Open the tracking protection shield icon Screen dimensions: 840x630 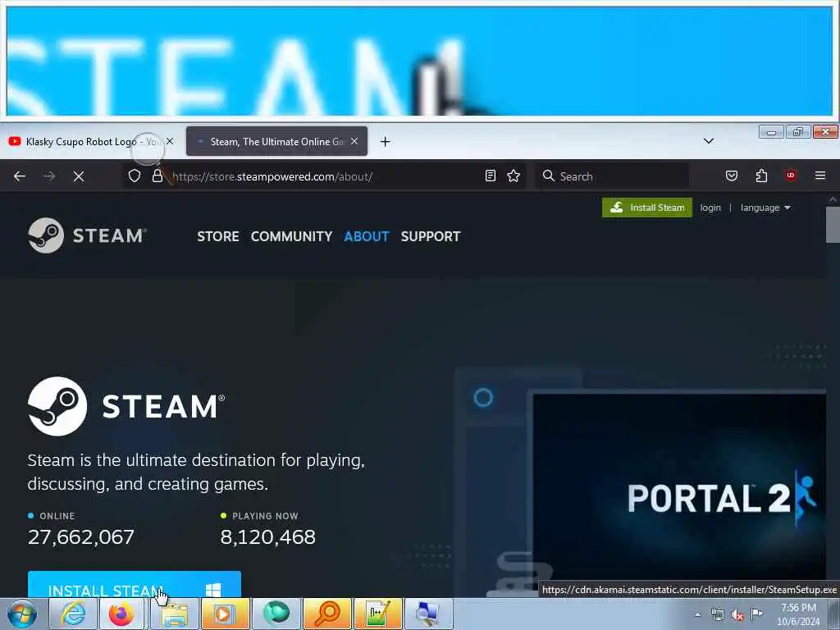click(x=135, y=176)
